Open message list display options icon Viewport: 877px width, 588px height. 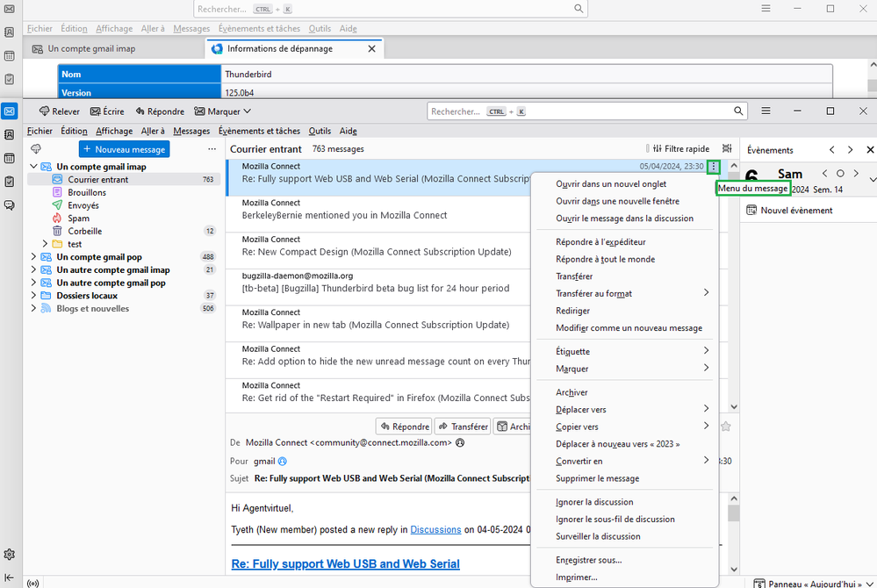coord(727,149)
